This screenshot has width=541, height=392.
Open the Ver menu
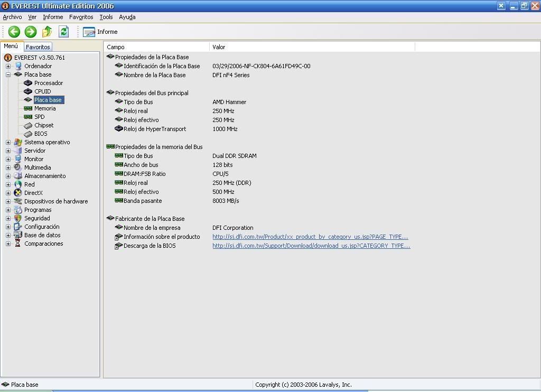point(32,17)
